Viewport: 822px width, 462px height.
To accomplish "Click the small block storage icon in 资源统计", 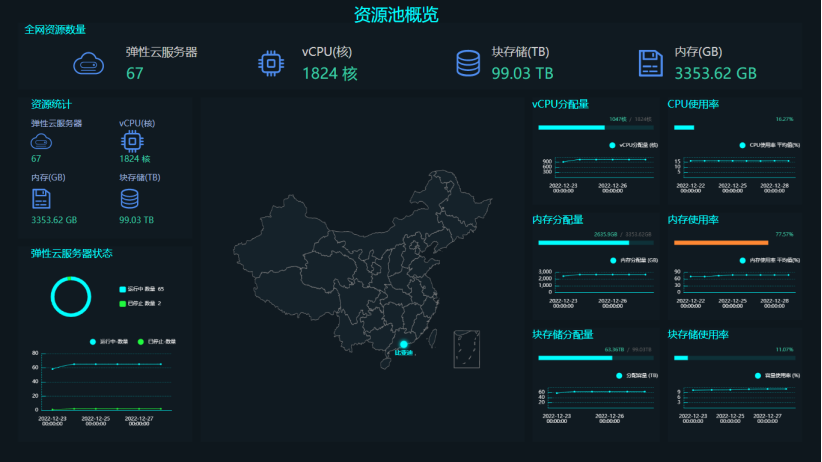I will tap(129, 199).
